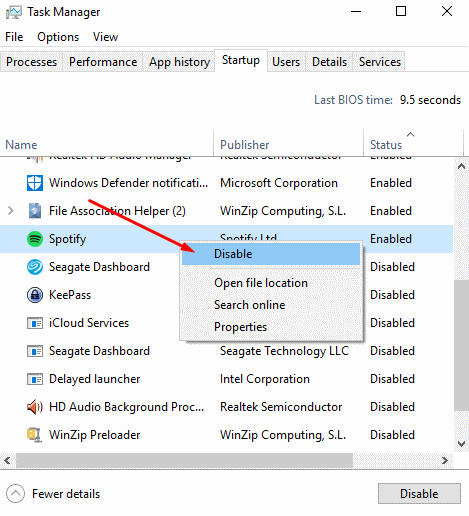Click the horizontal scrollbar left arrow
This screenshot has width=469, height=516.
click(7, 461)
